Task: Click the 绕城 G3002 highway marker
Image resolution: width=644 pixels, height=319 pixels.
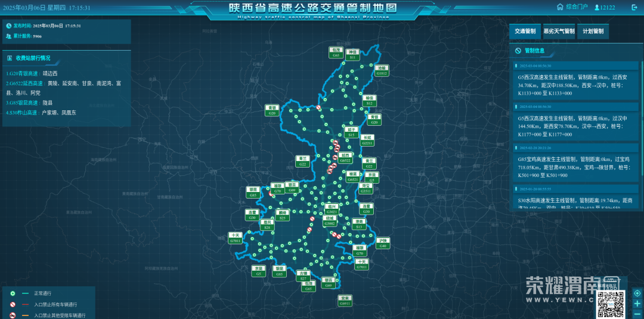Action: [x=330, y=221]
